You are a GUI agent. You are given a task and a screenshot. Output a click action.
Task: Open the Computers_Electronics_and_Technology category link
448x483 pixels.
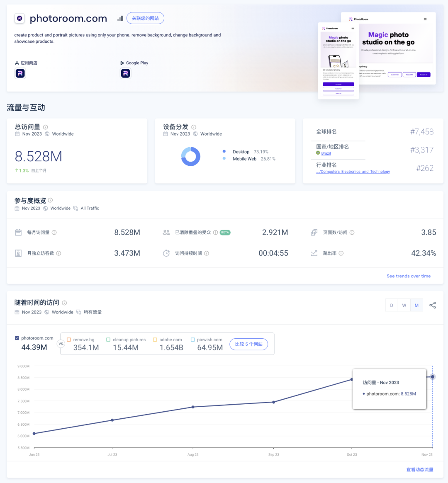(353, 172)
